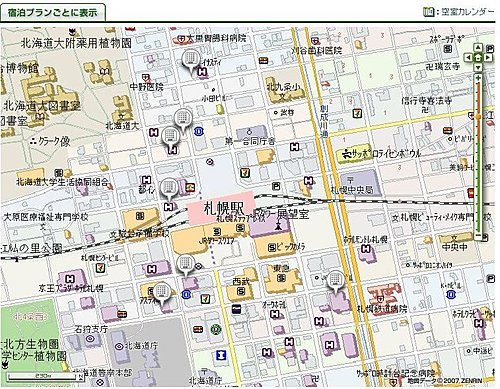Open the 宿泊プランごとに表示 tab
This screenshot has width=500, height=389.
(53, 13)
